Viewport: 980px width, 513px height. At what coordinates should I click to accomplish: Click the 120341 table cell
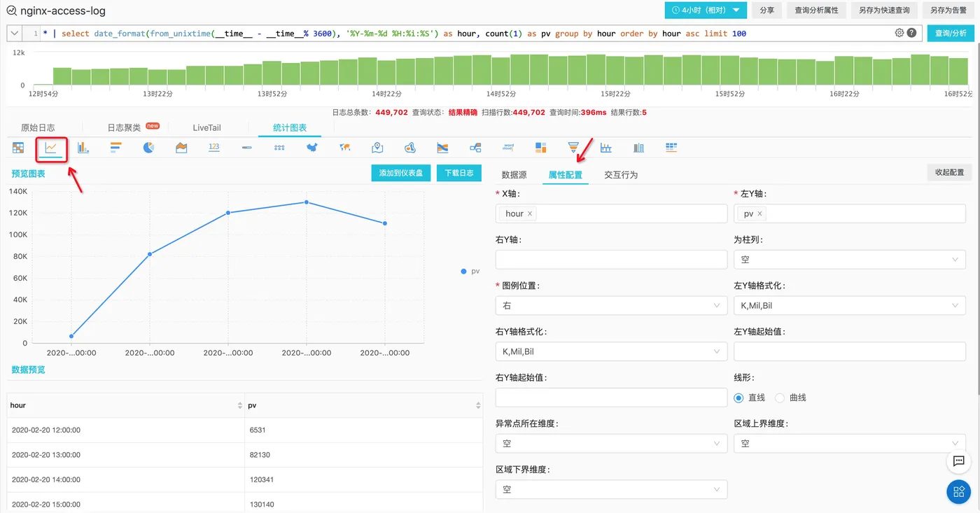click(363, 479)
